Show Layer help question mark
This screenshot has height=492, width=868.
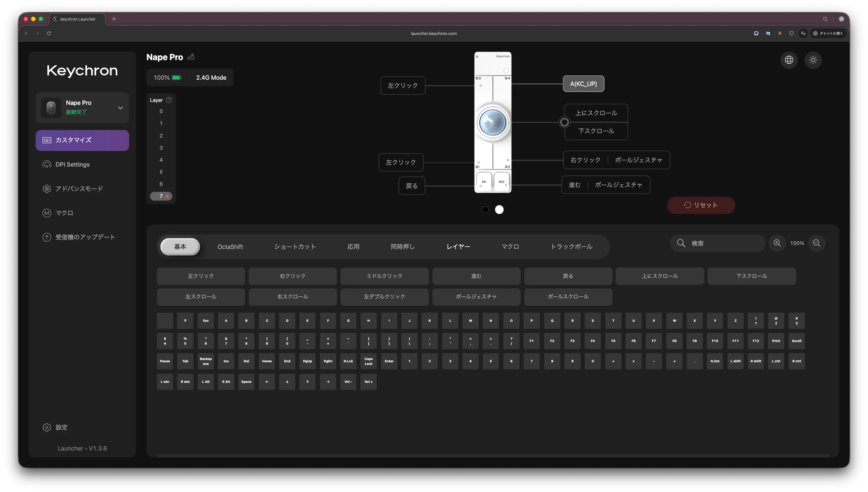(x=169, y=100)
